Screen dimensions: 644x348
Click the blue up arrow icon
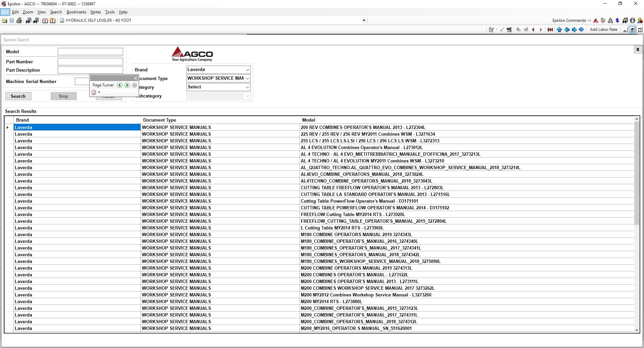559,30
